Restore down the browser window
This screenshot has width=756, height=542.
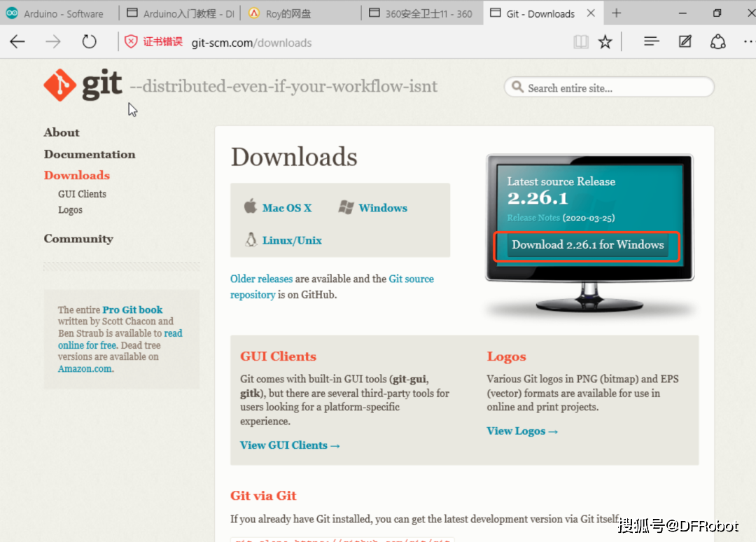tap(717, 13)
